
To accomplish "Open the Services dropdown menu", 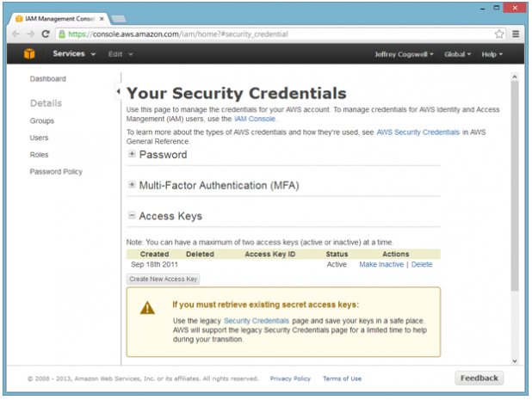I will pos(74,54).
